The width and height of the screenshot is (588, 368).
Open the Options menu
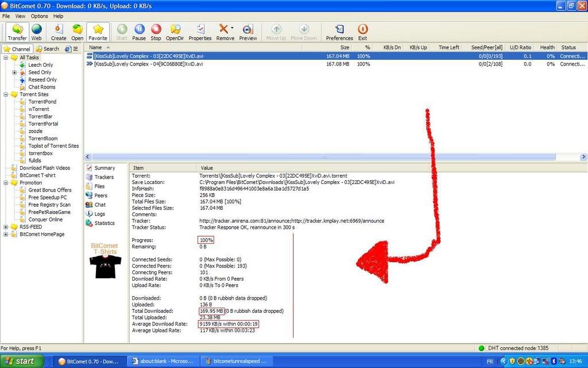[40, 16]
